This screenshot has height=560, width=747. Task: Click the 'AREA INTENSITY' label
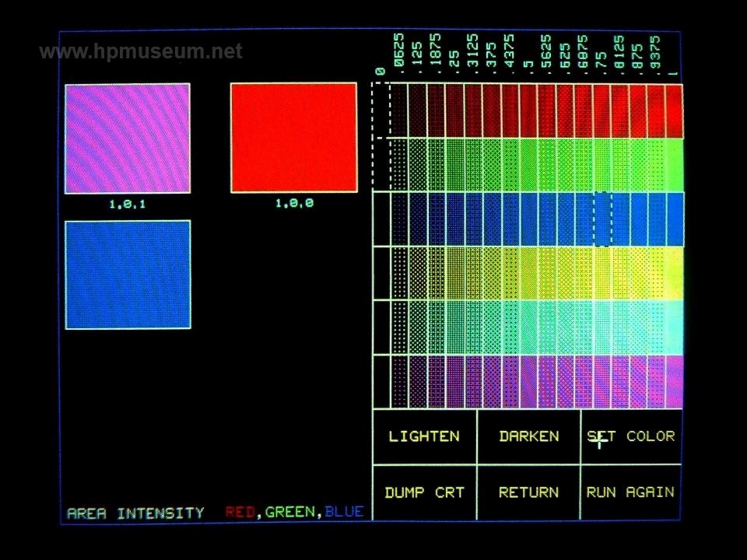click(x=135, y=513)
